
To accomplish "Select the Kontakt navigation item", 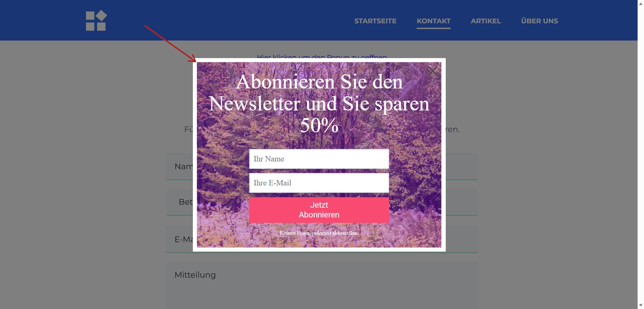I will (x=434, y=21).
